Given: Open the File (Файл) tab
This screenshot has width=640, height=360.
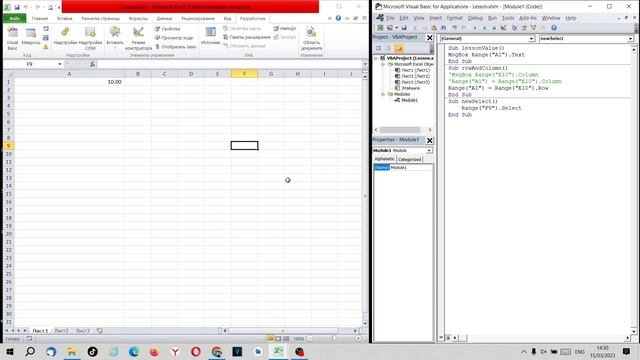Looking at the screenshot, I should pyautogui.click(x=14, y=18).
